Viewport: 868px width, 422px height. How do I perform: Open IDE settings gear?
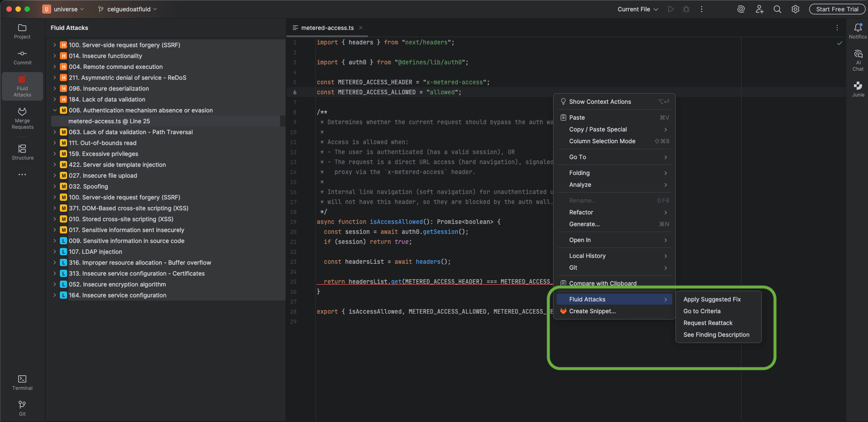pos(795,9)
